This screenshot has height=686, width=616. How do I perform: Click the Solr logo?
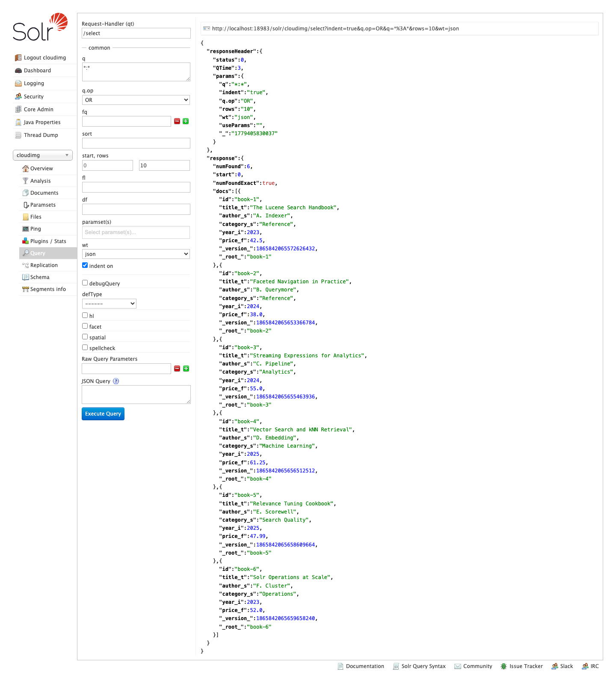point(40,27)
